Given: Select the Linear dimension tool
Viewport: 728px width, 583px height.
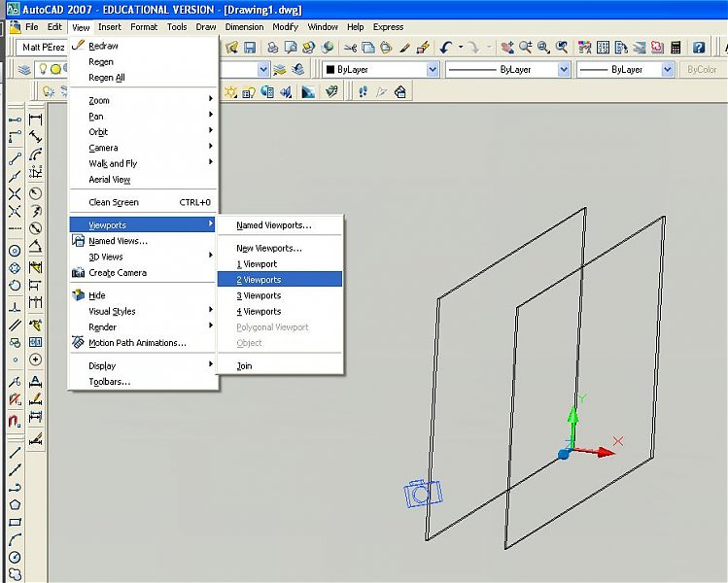Looking at the screenshot, I should pyautogui.click(x=36, y=120).
